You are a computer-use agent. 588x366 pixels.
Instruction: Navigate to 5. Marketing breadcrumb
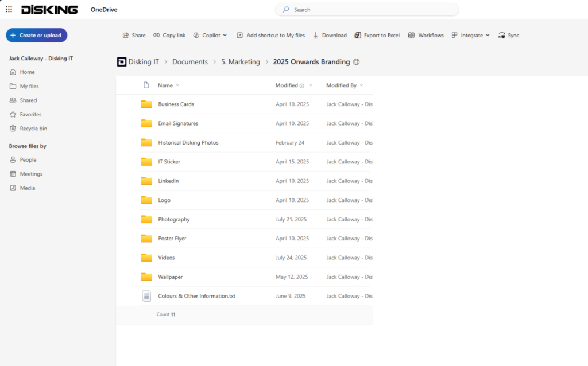coord(241,62)
